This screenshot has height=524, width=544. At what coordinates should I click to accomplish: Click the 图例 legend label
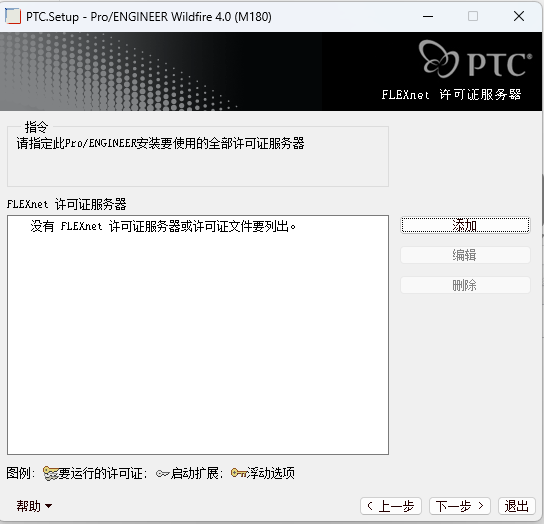point(20,473)
